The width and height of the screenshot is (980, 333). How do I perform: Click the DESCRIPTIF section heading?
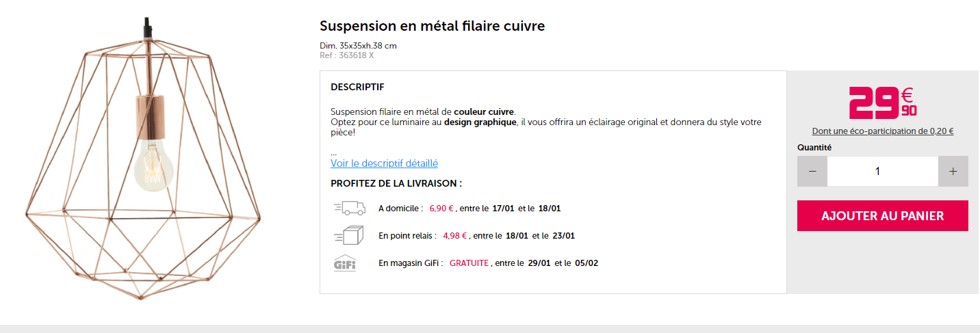(x=357, y=87)
